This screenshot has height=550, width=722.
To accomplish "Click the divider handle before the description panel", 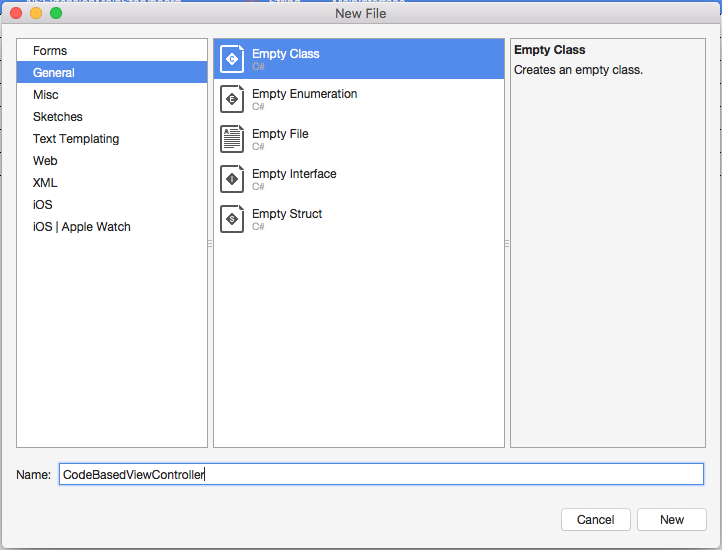I will coord(507,243).
